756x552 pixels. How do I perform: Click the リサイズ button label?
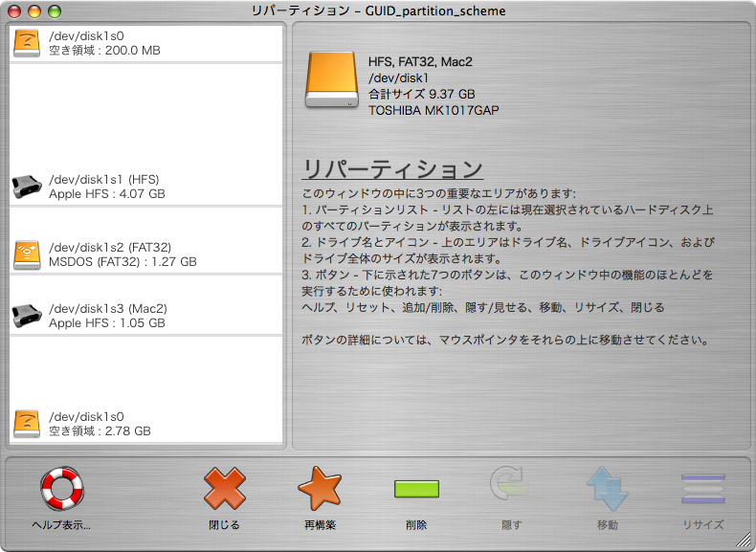tap(703, 524)
